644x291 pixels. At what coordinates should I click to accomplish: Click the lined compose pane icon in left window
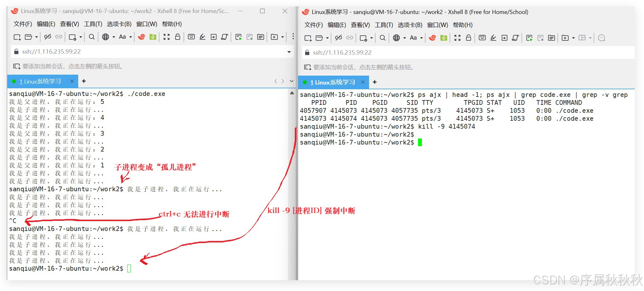point(261,37)
